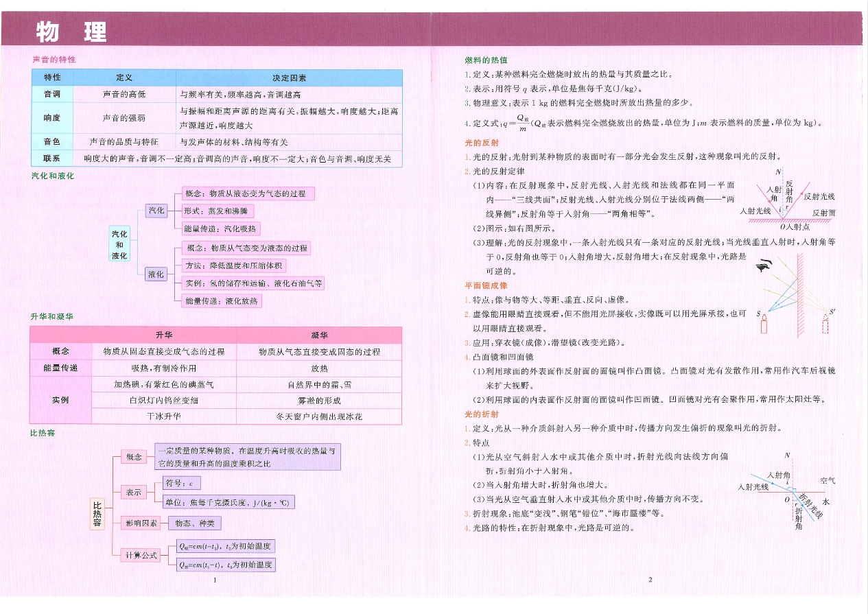Select the "能量传递" row header cell
868x614 pixels.
tap(61, 368)
